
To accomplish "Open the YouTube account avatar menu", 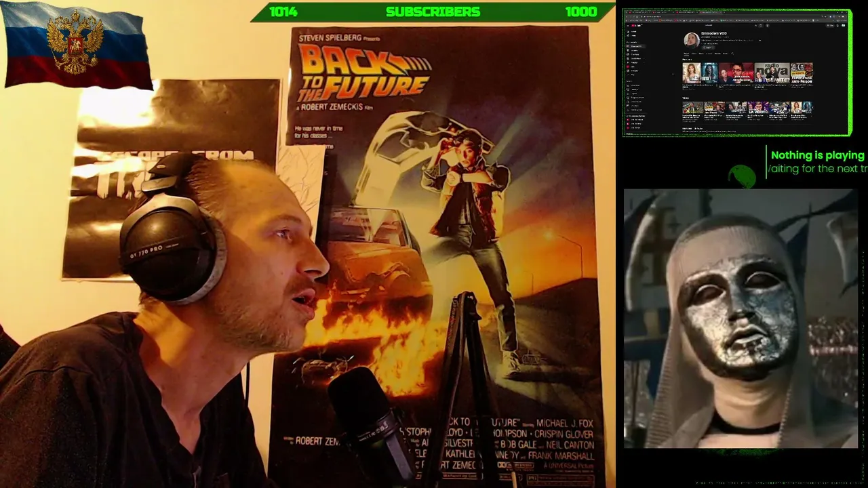I will click(843, 25).
